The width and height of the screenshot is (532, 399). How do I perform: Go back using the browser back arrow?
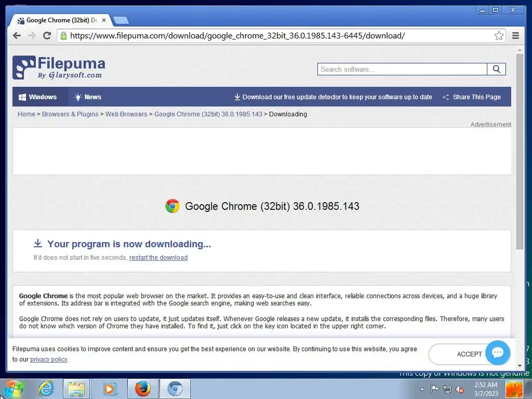click(17, 36)
